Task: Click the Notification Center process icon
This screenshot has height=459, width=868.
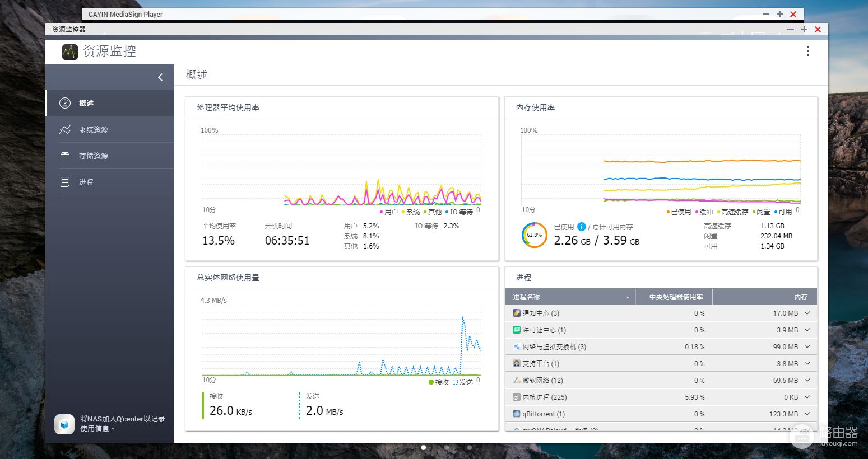Action: (517, 313)
